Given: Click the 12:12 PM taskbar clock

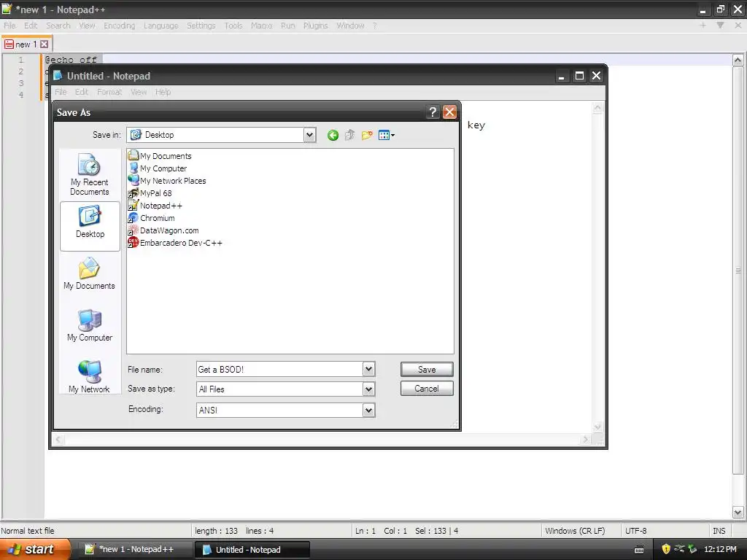Looking at the screenshot, I should (720, 549).
